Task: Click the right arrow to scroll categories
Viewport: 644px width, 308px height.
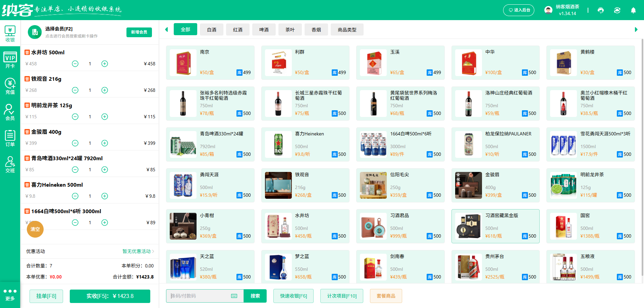Action: [637, 29]
